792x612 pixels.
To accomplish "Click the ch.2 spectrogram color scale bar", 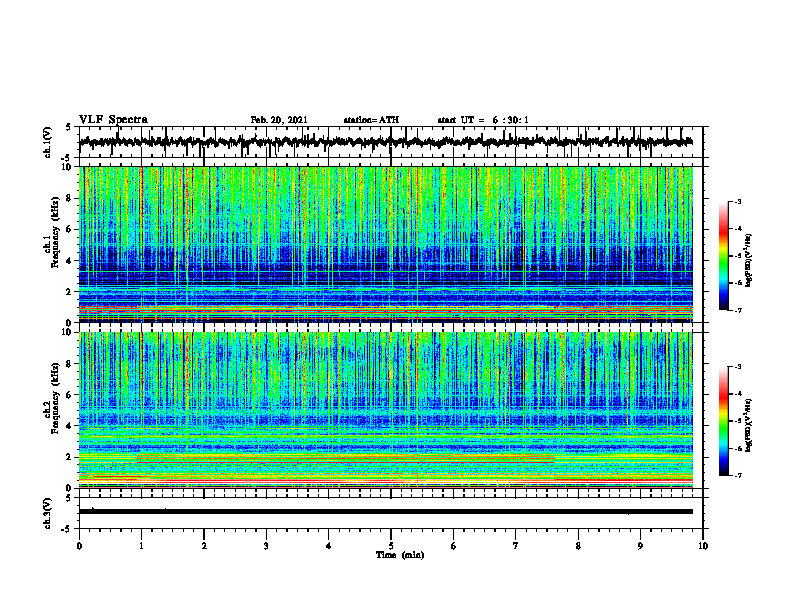I will coord(724,421).
